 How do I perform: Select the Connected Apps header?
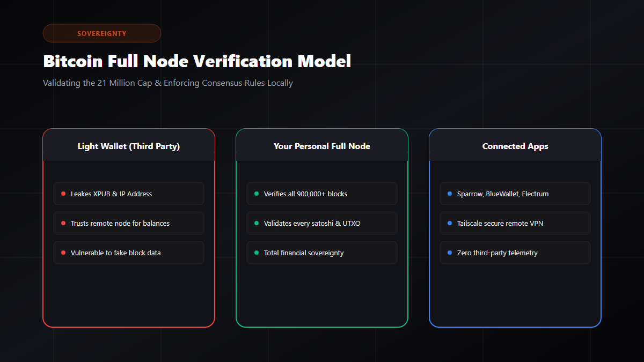click(x=515, y=146)
